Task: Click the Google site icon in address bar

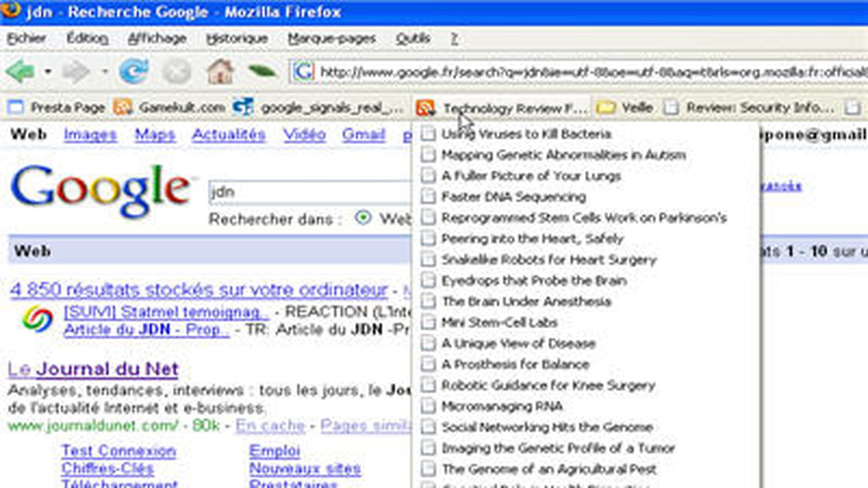Action: pos(303,72)
